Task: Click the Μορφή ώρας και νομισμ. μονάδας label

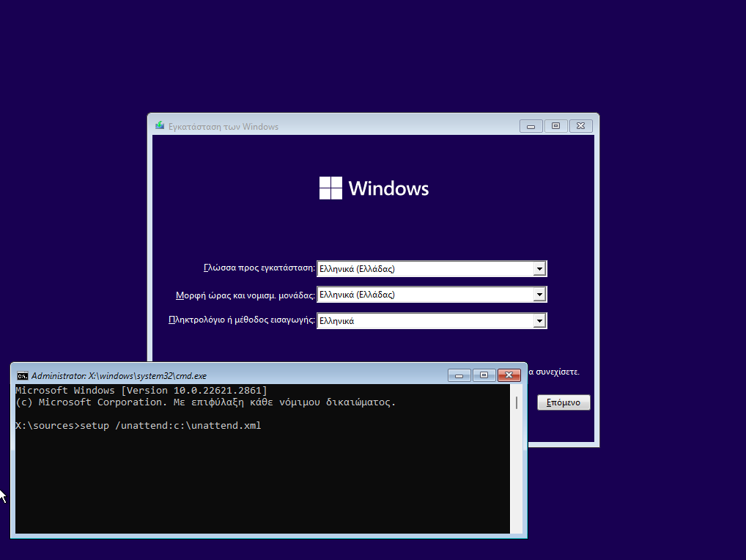Action: tap(245, 295)
